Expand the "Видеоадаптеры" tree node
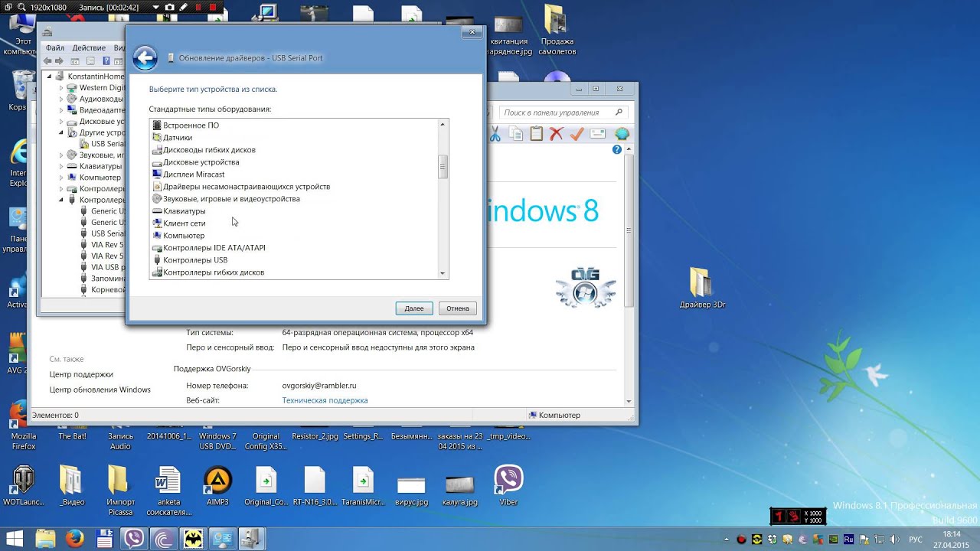Viewport: 980px width, 551px height. pos(61,110)
